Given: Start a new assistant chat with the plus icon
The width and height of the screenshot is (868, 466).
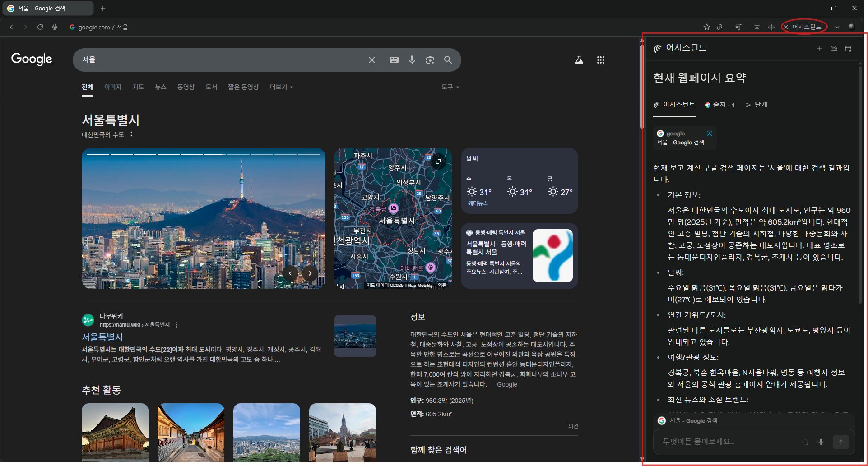Looking at the screenshot, I should click(819, 49).
